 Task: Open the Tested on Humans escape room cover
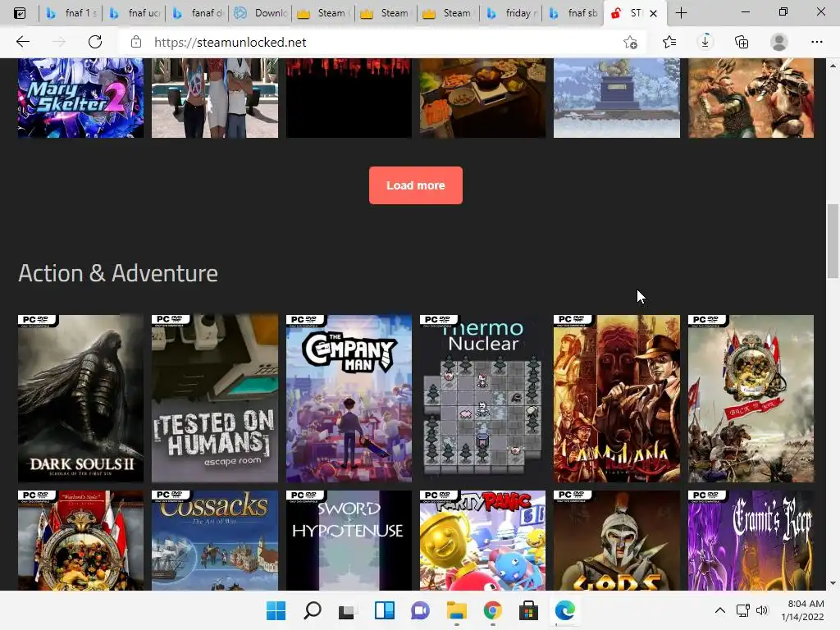215,399
